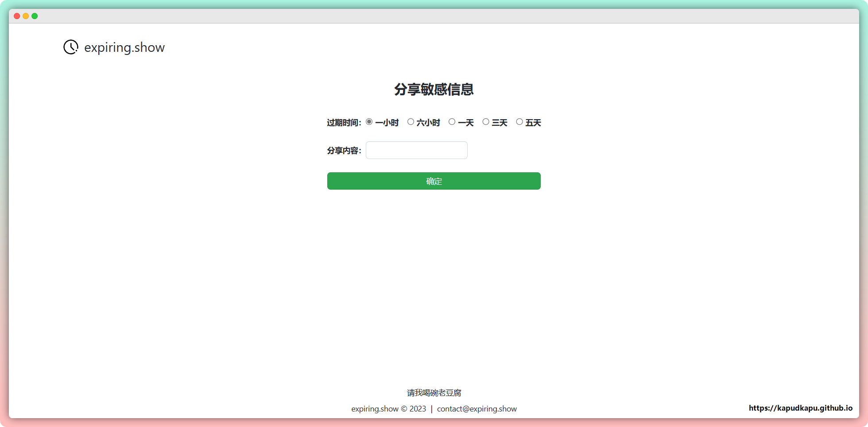Click the 过期时间 field label
The width and height of the screenshot is (868, 427).
tap(344, 123)
